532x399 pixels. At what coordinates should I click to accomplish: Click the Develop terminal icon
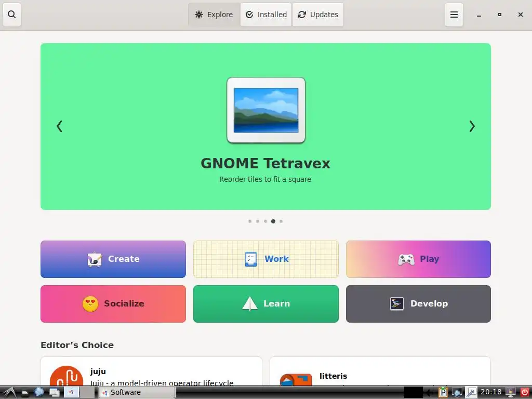tap(396, 303)
